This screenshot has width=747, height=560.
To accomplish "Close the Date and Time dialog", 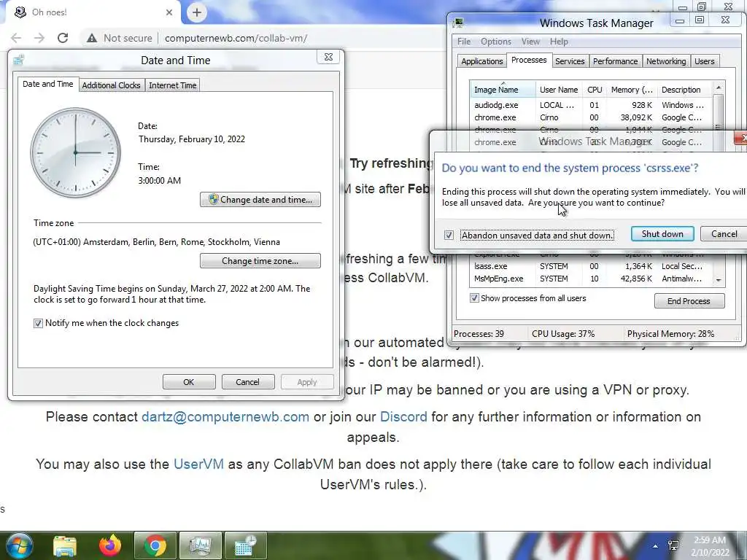I will coord(329,57).
